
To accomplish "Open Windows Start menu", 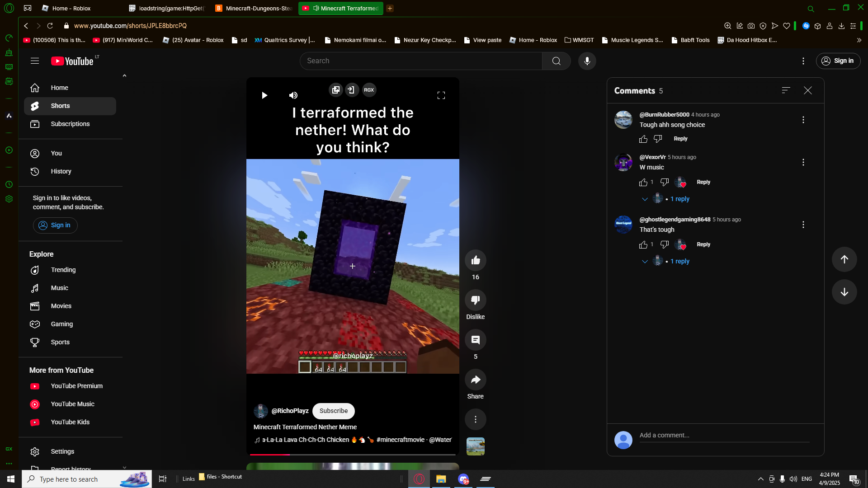I will [x=11, y=479].
